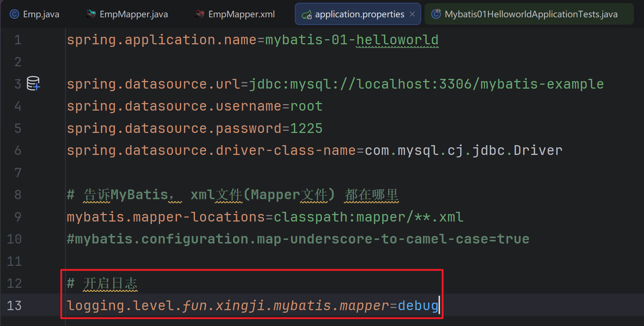Click line number 13 in the gutter
The width and height of the screenshot is (644, 326).
click(x=14, y=305)
